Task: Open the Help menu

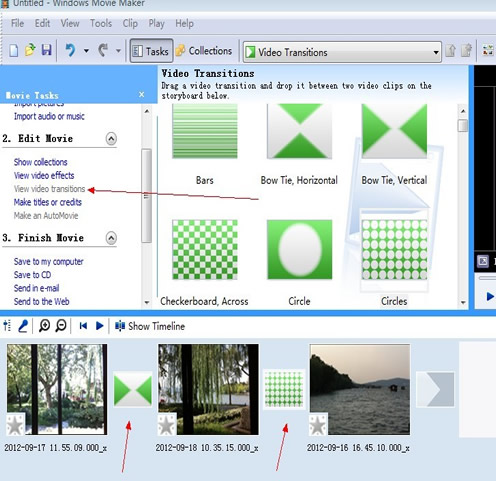Action: 184,23
